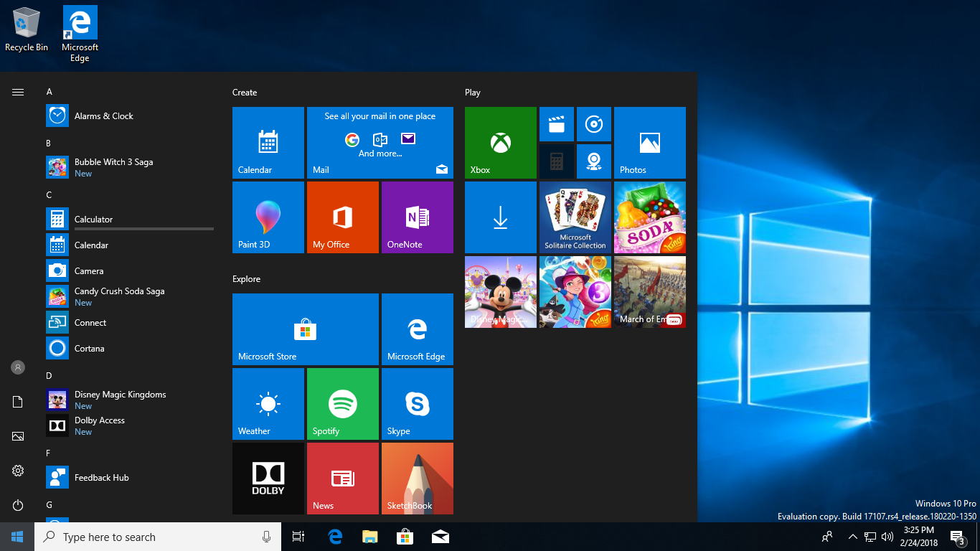Click the Create group heading
Screen dimensions: 980x551
245,93
